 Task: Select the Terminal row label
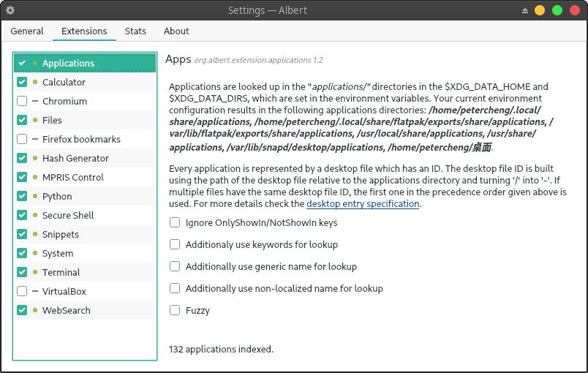tap(61, 272)
